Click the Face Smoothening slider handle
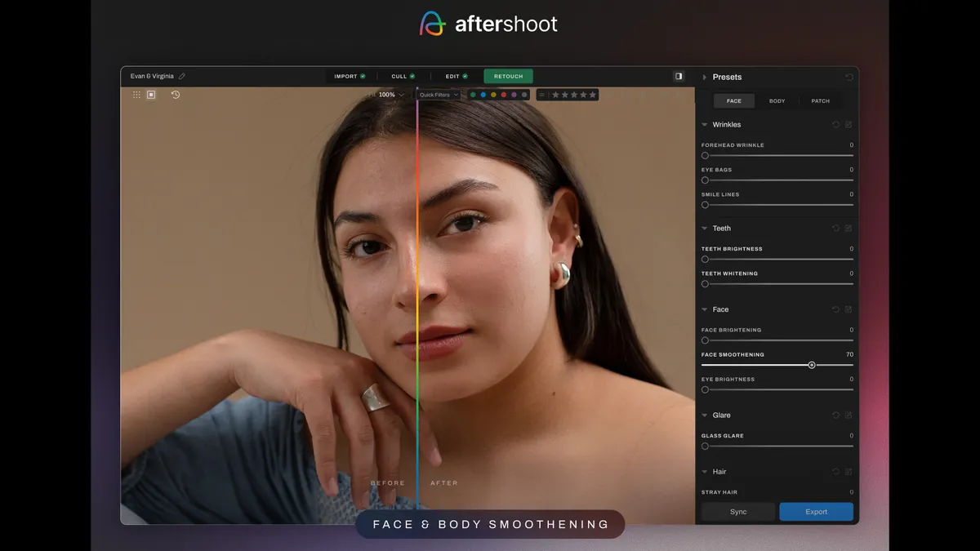Image resolution: width=980 pixels, height=551 pixels. (811, 365)
